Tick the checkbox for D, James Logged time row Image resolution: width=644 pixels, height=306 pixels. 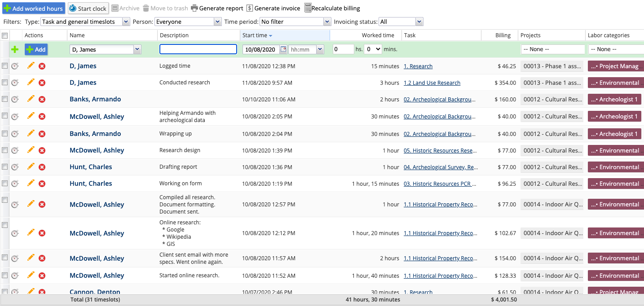pos(4,66)
